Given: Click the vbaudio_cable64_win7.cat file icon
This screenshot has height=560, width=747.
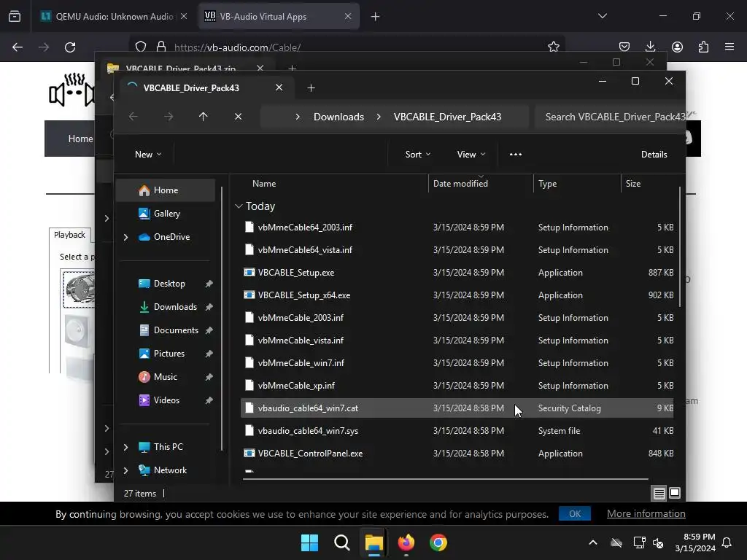Looking at the screenshot, I should click(249, 408).
